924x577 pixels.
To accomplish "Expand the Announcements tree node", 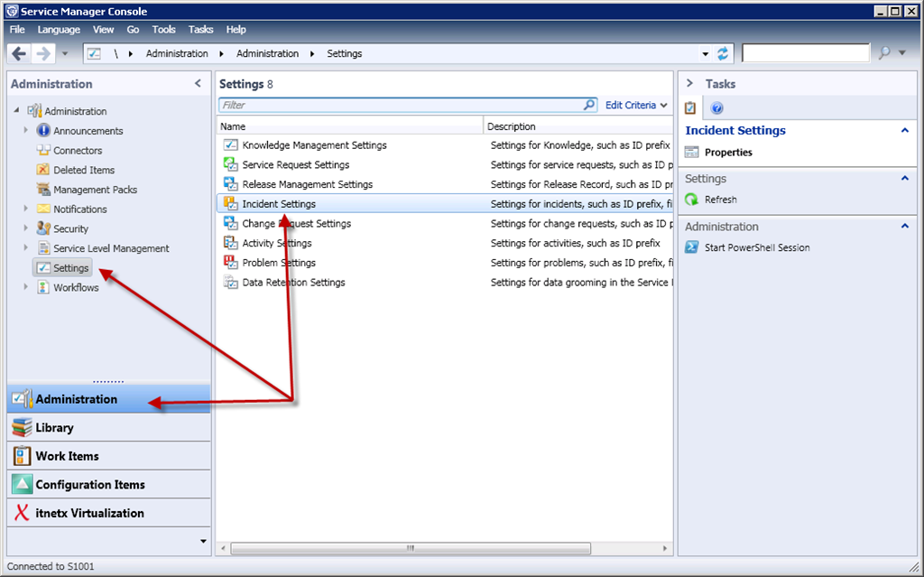I will pos(26,131).
